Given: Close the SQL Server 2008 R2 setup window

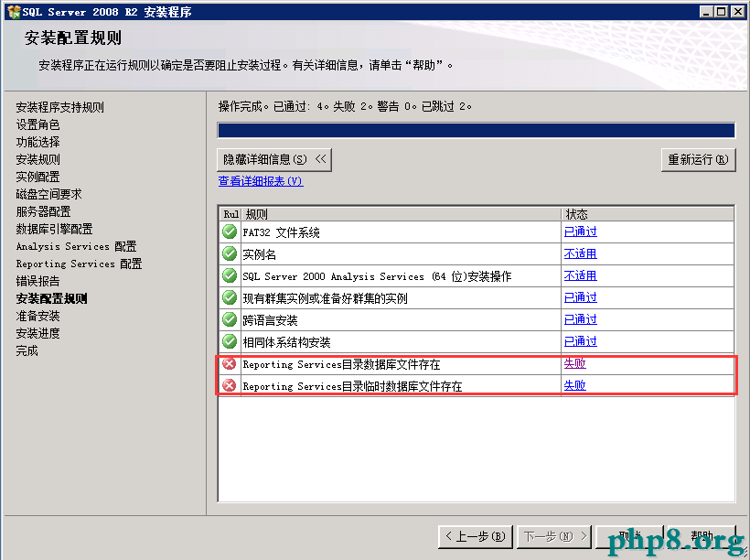Looking at the screenshot, I should [737, 12].
